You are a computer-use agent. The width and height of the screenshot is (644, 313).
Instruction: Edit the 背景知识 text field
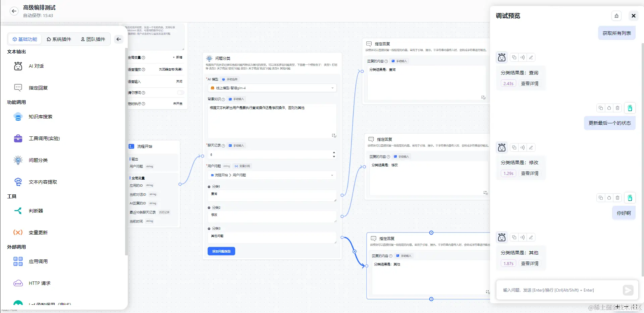[272, 121]
